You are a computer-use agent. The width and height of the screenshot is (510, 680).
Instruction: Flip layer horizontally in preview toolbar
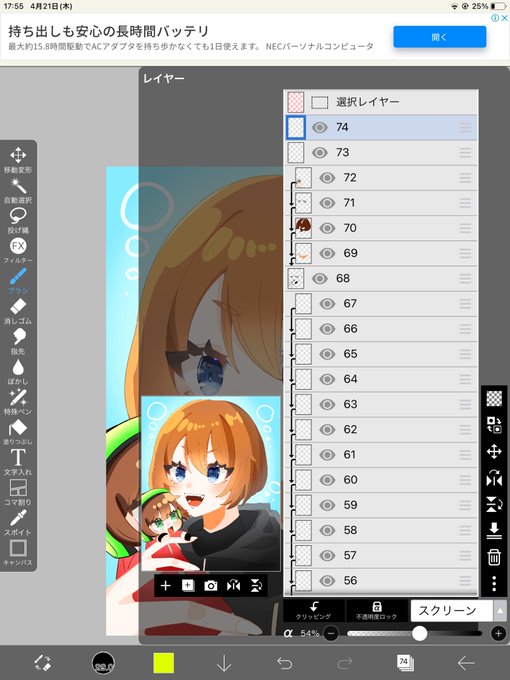pyautogui.click(x=233, y=586)
